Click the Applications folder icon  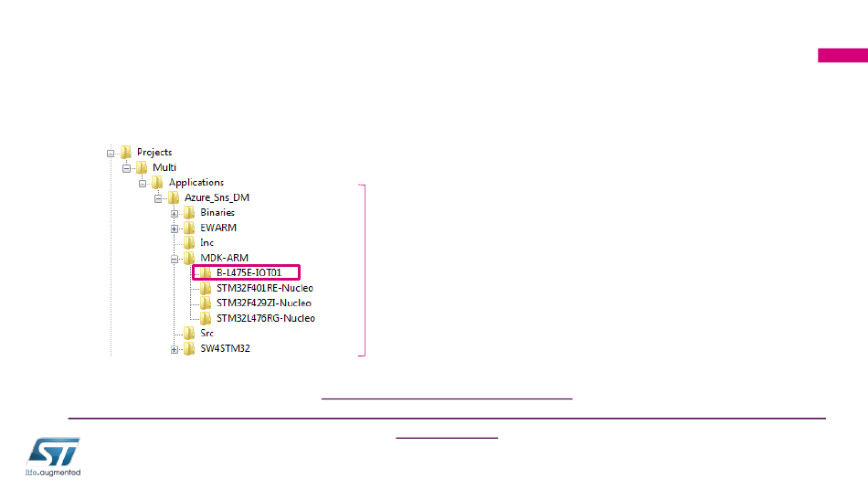tap(158, 182)
